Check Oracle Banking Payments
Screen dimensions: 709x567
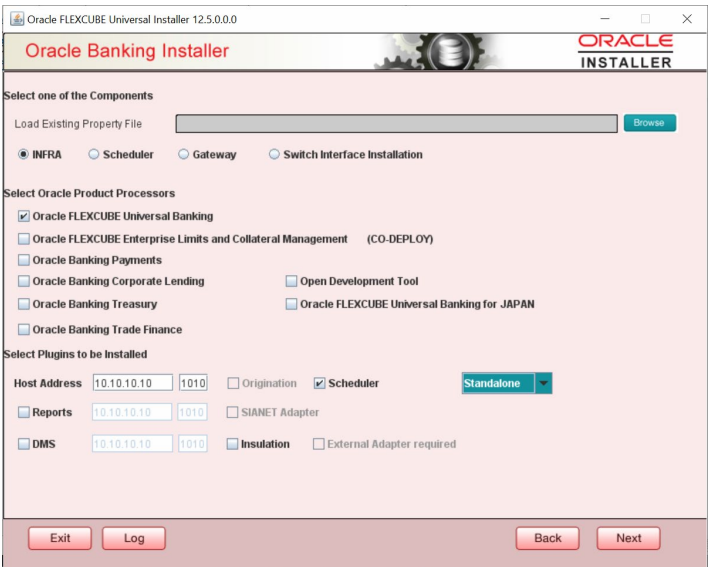click(x=24, y=260)
